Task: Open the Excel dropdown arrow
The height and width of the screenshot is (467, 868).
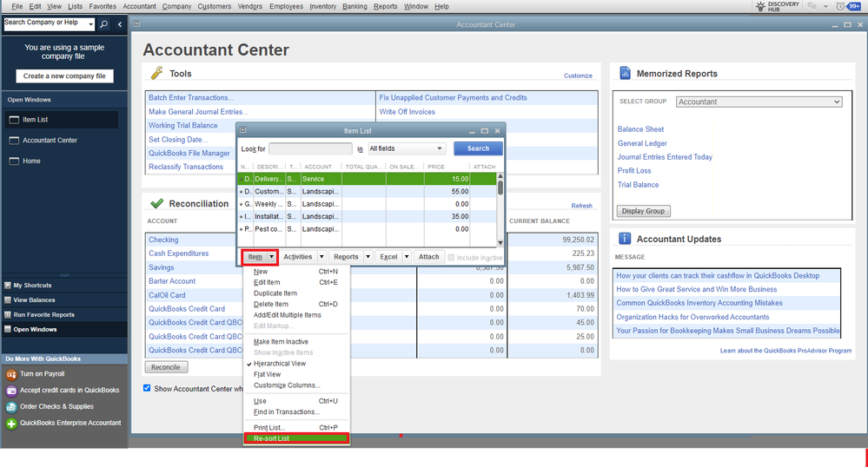Action: tap(407, 257)
